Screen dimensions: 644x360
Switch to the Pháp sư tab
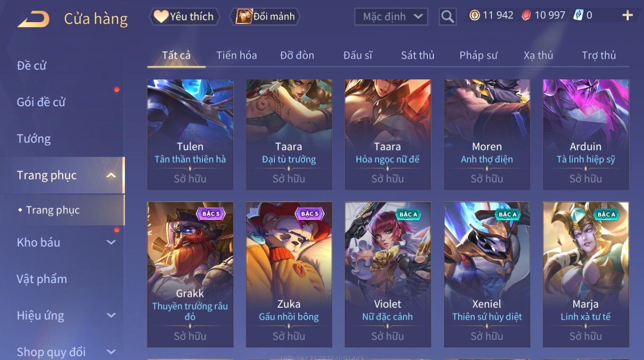(478, 56)
